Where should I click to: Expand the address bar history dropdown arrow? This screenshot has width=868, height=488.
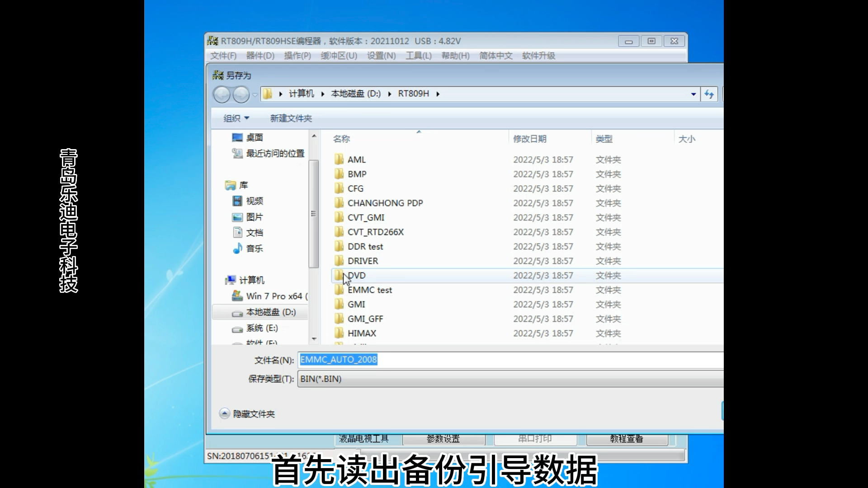point(694,94)
